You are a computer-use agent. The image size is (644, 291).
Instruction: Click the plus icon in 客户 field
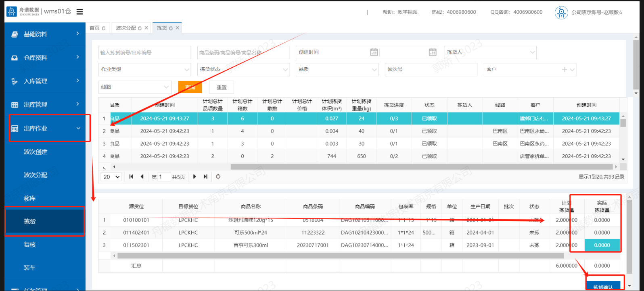coord(565,69)
